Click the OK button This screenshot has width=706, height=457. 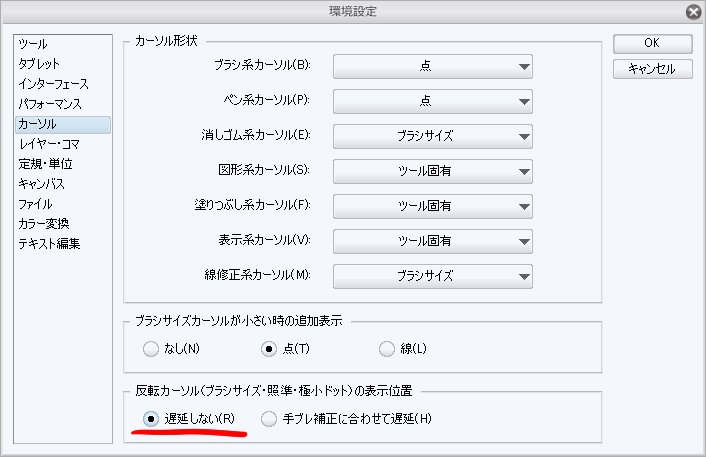[652, 44]
